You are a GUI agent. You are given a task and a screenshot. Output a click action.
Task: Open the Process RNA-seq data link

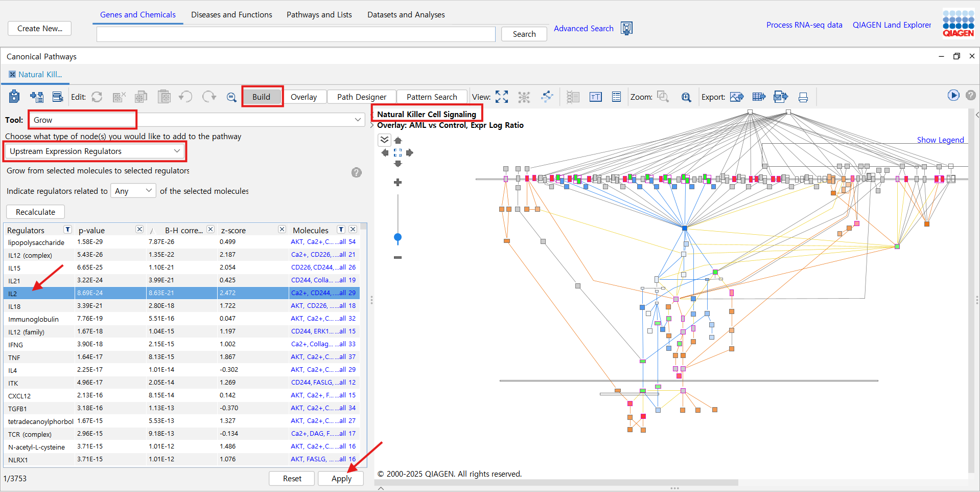point(804,25)
